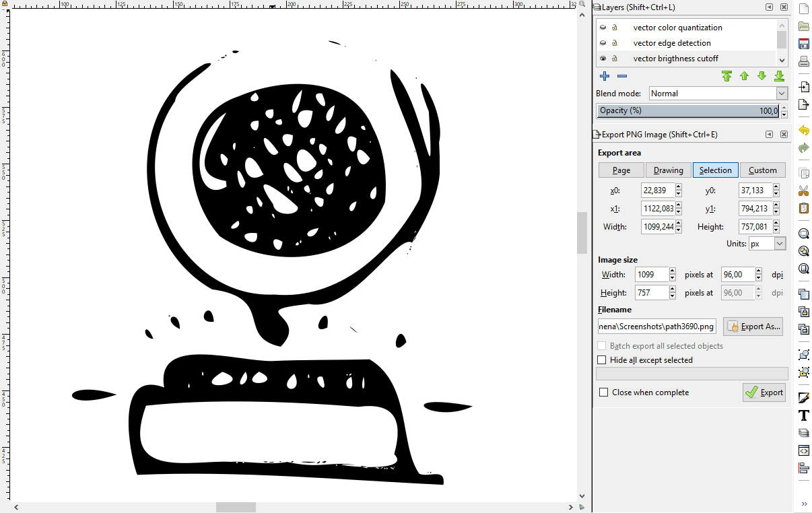The width and height of the screenshot is (812, 513).
Task: Select vector edge detection layer name
Action: (672, 43)
